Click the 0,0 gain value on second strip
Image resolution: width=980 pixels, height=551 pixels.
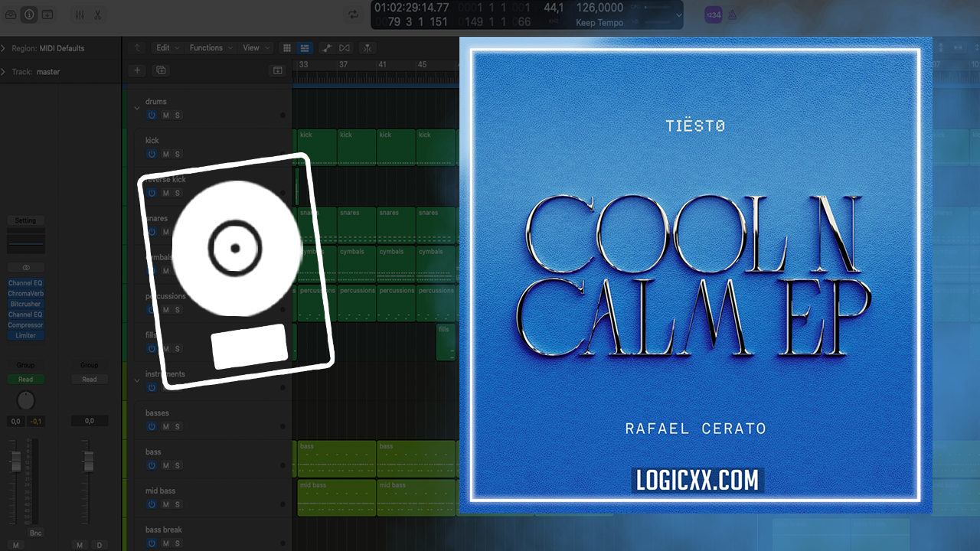tap(90, 421)
